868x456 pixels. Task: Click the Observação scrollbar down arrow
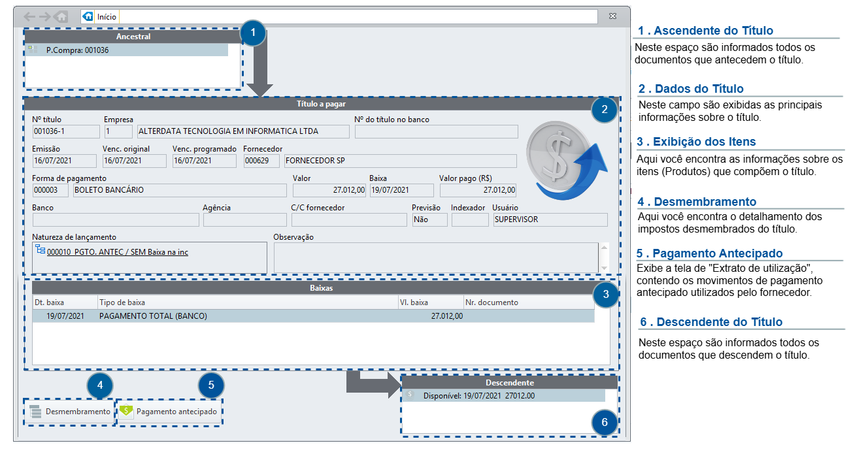click(x=605, y=268)
